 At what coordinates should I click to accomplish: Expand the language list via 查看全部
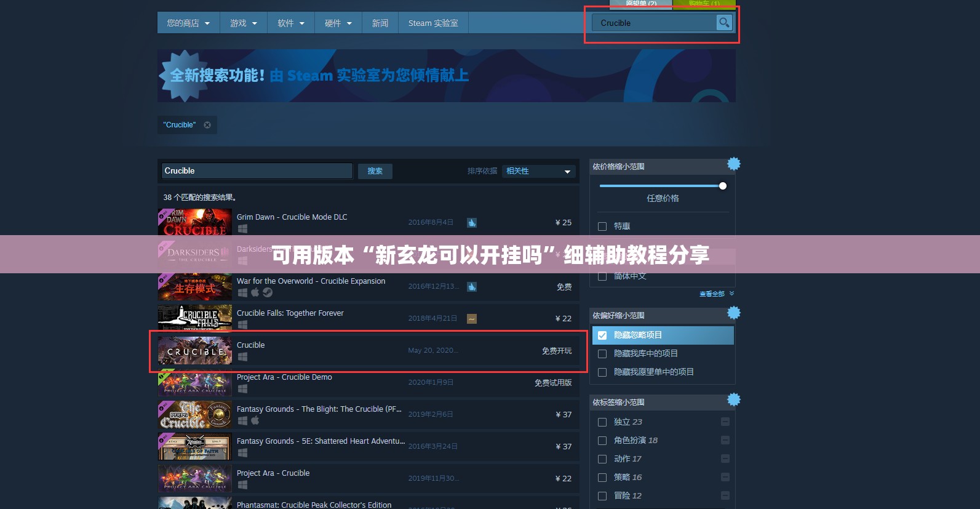click(x=717, y=294)
